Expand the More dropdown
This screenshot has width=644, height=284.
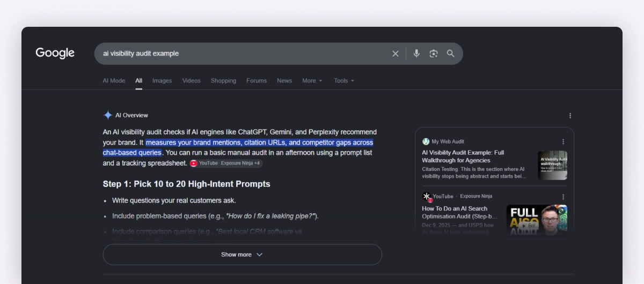pos(312,80)
